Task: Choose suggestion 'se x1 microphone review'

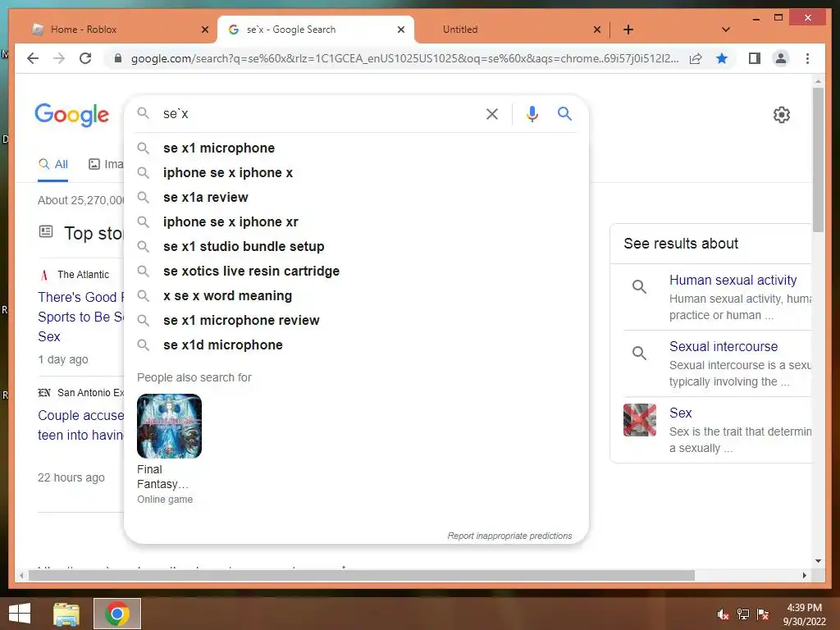Action: 356,321
